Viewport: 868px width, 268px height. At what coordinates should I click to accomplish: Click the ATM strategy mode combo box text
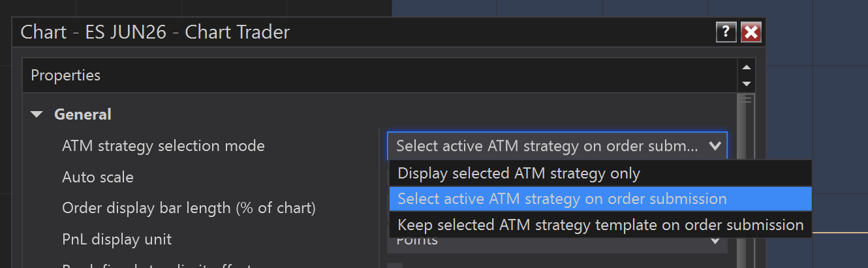click(547, 146)
